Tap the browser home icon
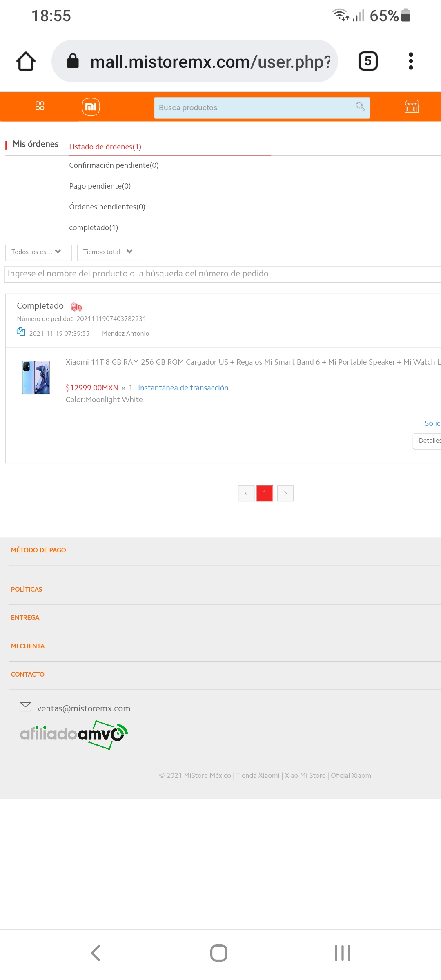Image resolution: width=441 pixels, height=980 pixels. pos(26,61)
